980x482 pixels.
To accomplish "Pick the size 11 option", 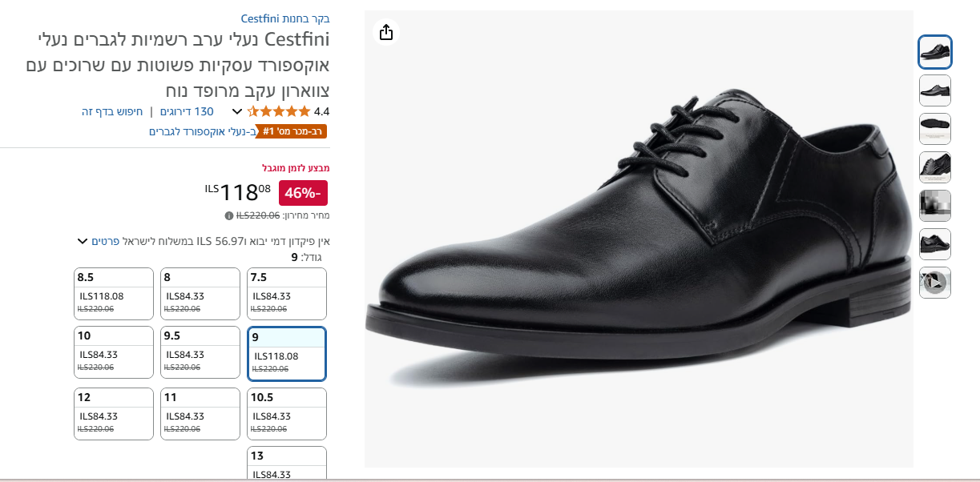I will click(200, 414).
